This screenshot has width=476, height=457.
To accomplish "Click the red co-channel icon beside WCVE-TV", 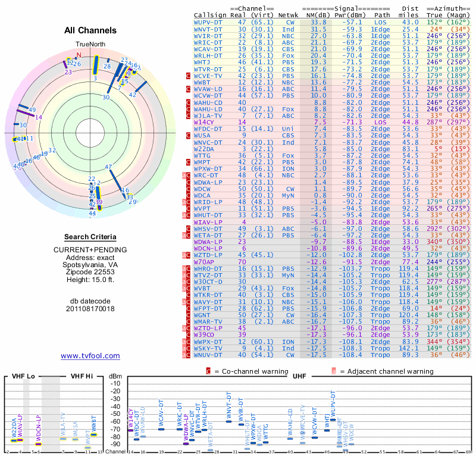I will pyautogui.click(x=188, y=76).
